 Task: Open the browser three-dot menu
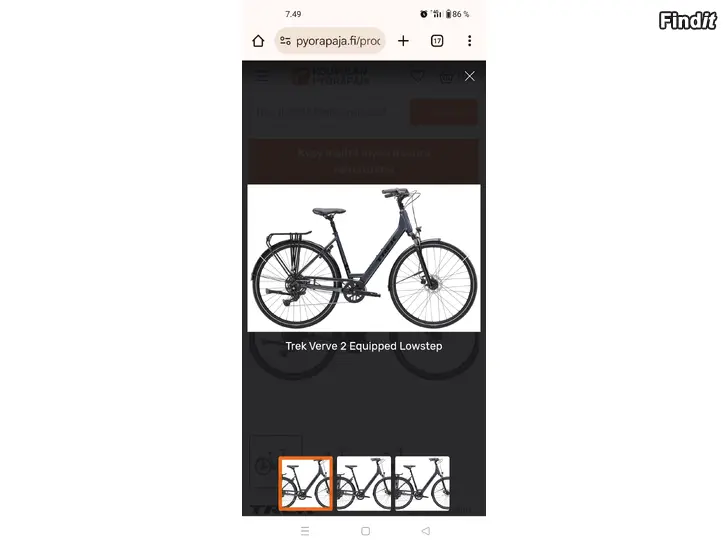click(469, 41)
